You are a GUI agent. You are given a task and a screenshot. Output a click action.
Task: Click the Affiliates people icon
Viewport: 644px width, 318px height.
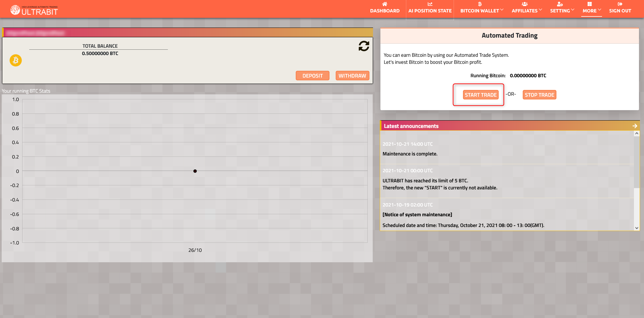coord(524,4)
